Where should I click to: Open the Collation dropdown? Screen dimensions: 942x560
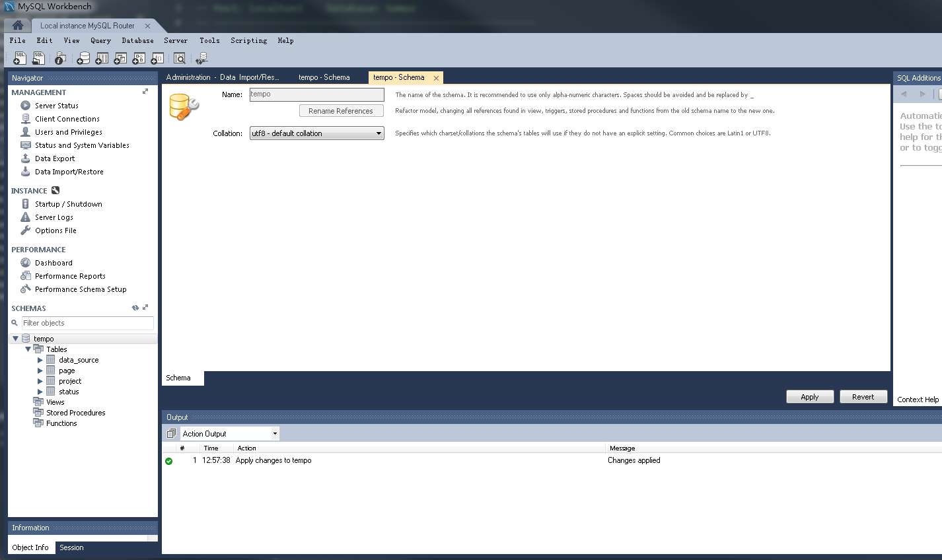point(317,133)
